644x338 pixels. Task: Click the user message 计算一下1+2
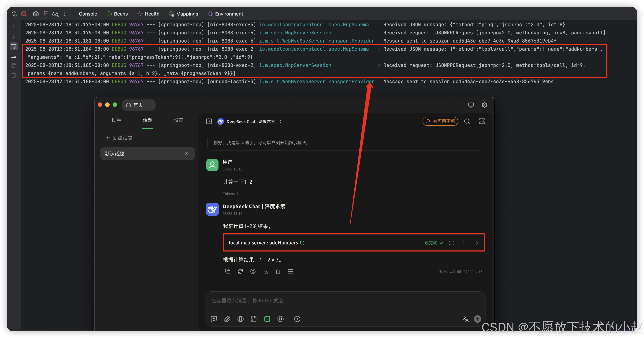click(x=238, y=182)
